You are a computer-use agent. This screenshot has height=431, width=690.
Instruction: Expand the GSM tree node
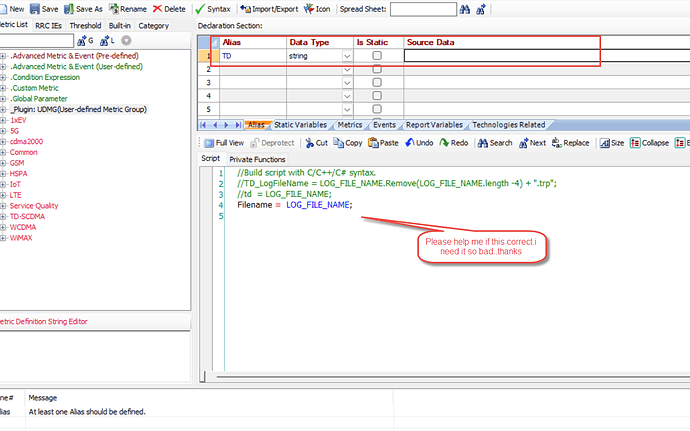tap(3, 163)
